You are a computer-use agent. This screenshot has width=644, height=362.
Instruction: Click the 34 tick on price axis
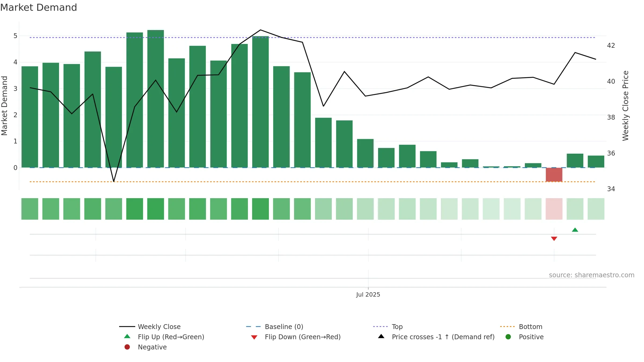coord(611,189)
